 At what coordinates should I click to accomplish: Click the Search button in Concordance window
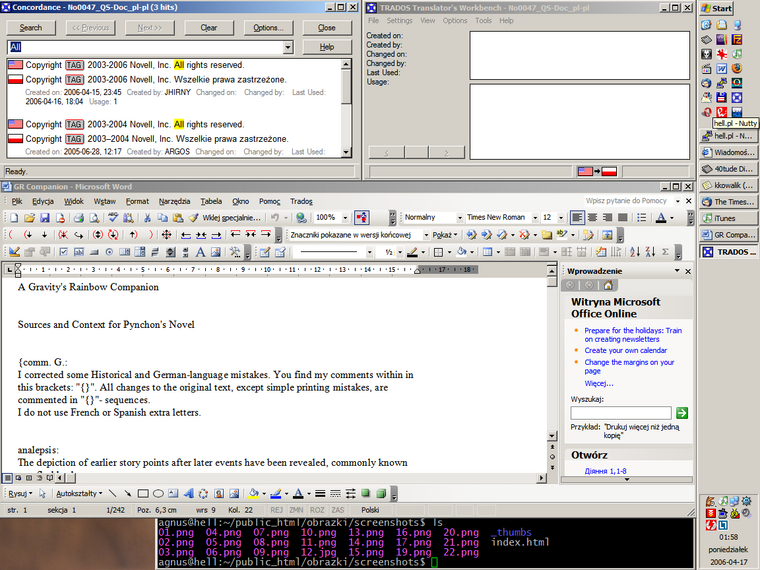click(31, 28)
